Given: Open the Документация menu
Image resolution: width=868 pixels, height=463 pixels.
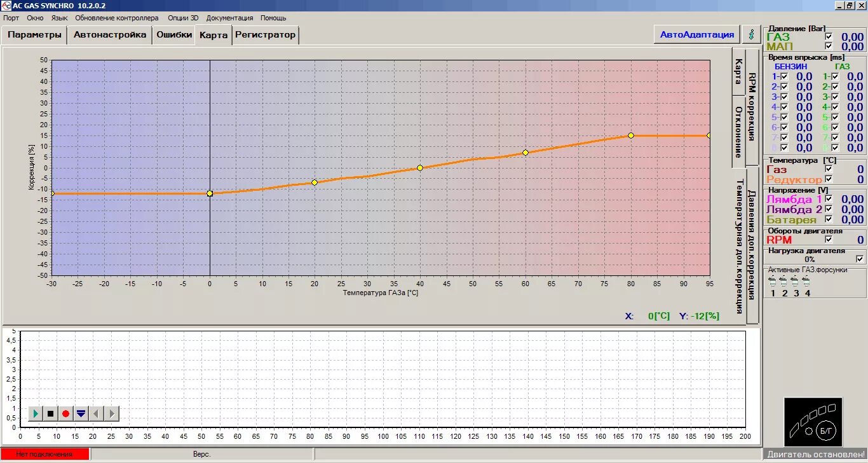Looking at the screenshot, I should tap(229, 18).
